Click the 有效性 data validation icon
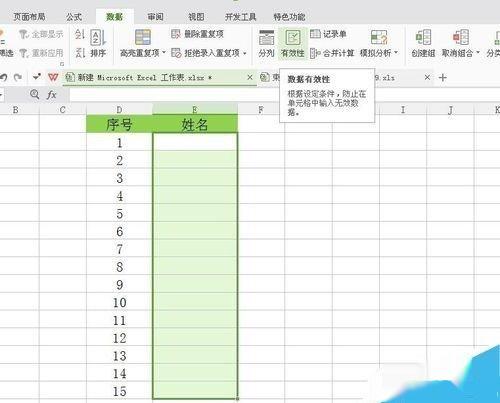 [x=293, y=37]
